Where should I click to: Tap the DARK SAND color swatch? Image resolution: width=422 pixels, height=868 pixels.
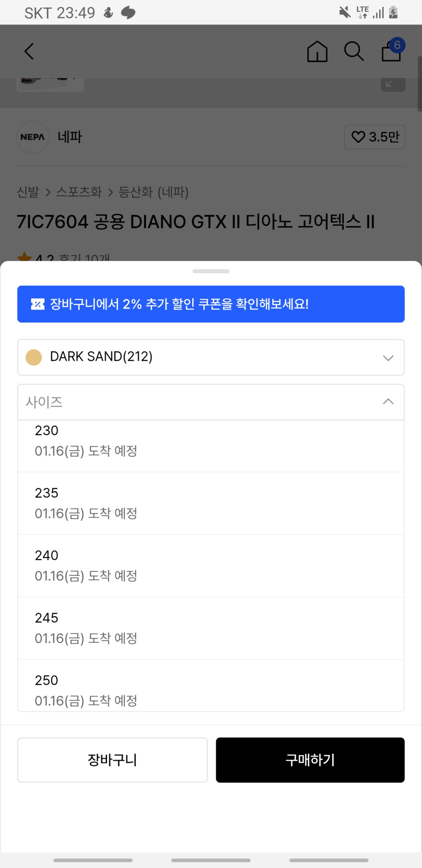(34, 357)
